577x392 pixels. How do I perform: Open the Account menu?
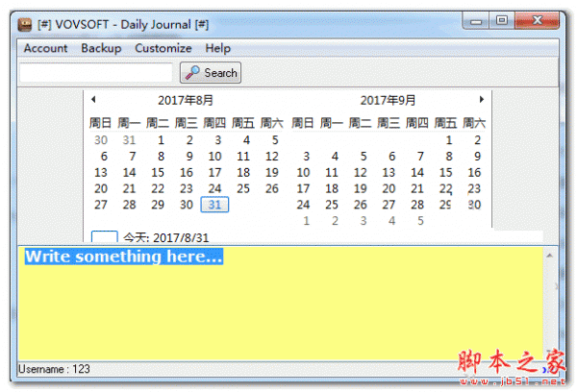click(45, 48)
